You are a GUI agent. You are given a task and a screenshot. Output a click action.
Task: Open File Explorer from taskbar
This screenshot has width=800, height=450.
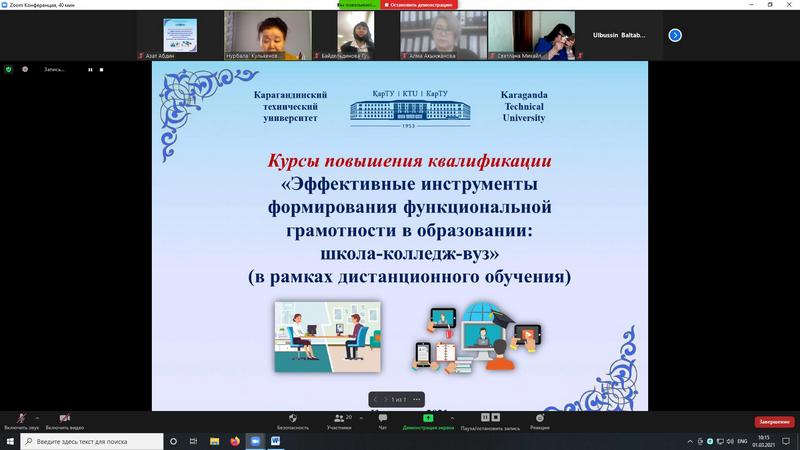click(214, 441)
